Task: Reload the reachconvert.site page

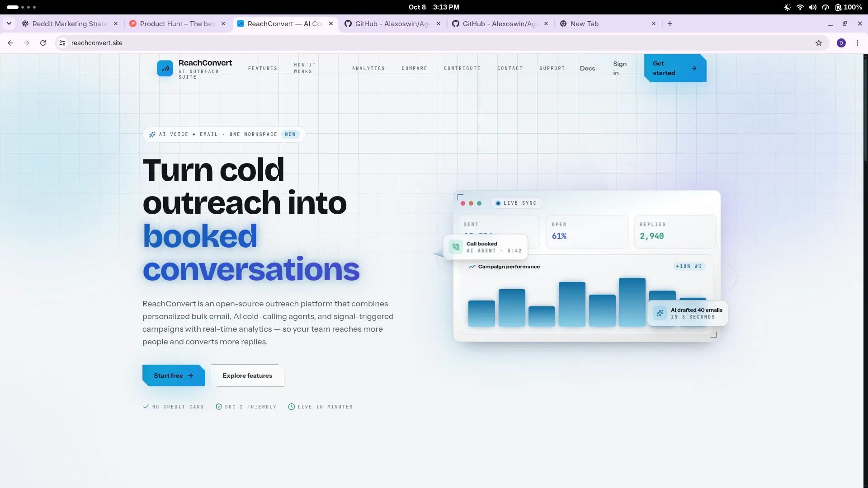Action: click(x=43, y=43)
